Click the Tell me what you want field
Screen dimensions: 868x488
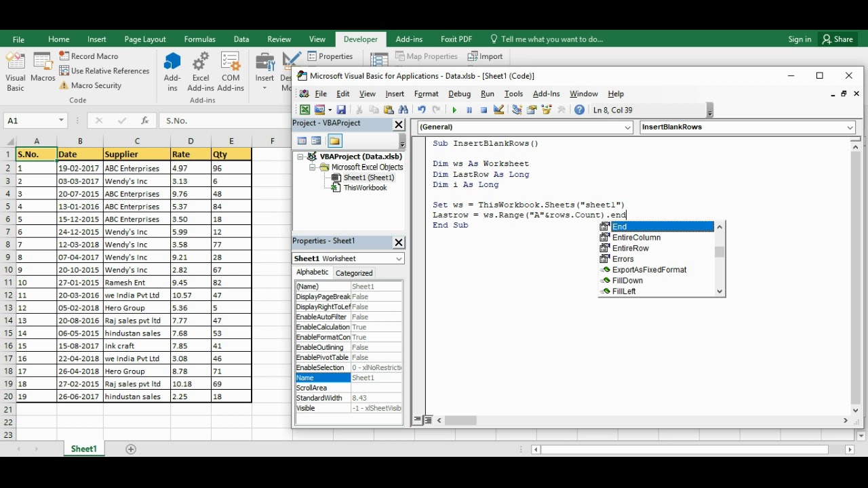pyautogui.click(x=552, y=39)
